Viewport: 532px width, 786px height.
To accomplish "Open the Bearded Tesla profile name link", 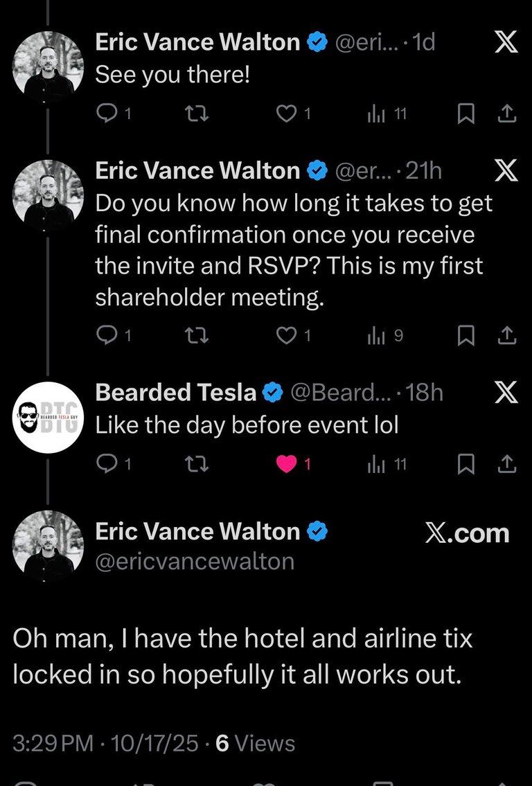I will (175, 393).
